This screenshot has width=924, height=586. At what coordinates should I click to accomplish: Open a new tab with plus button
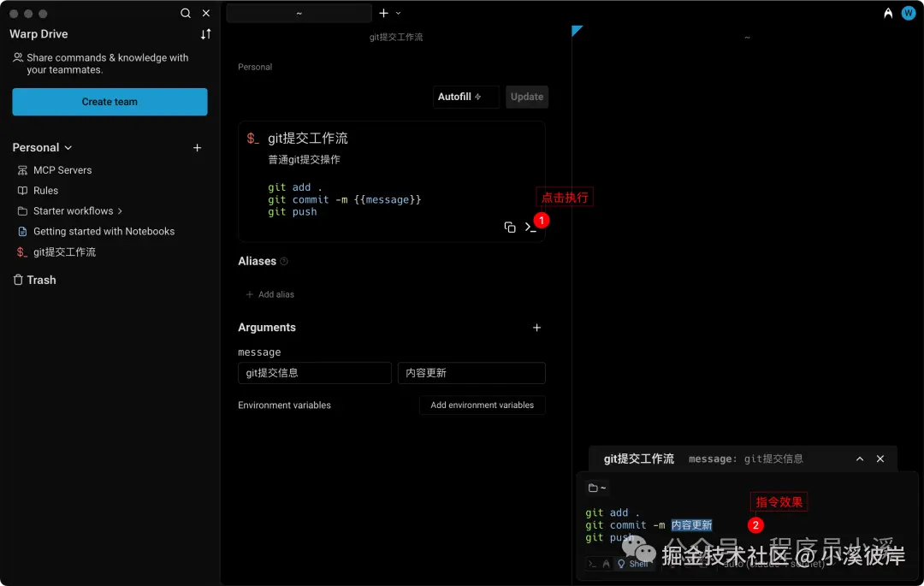pos(383,13)
